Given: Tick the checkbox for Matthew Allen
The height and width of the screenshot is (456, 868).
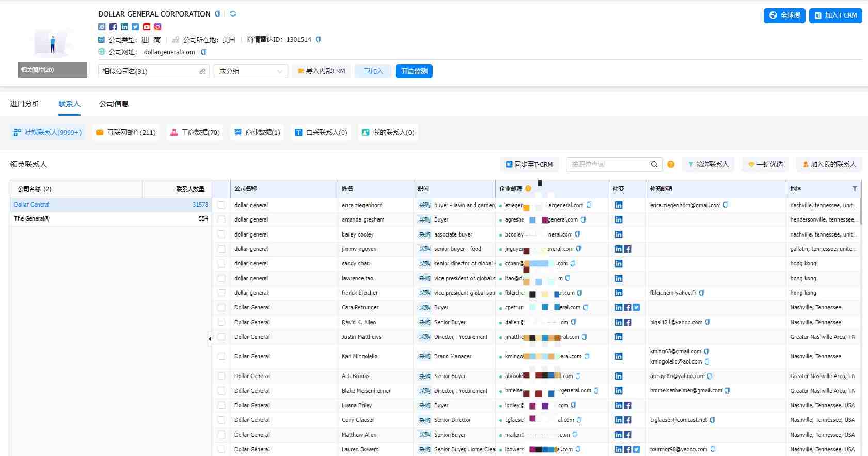Looking at the screenshot, I should (x=222, y=435).
